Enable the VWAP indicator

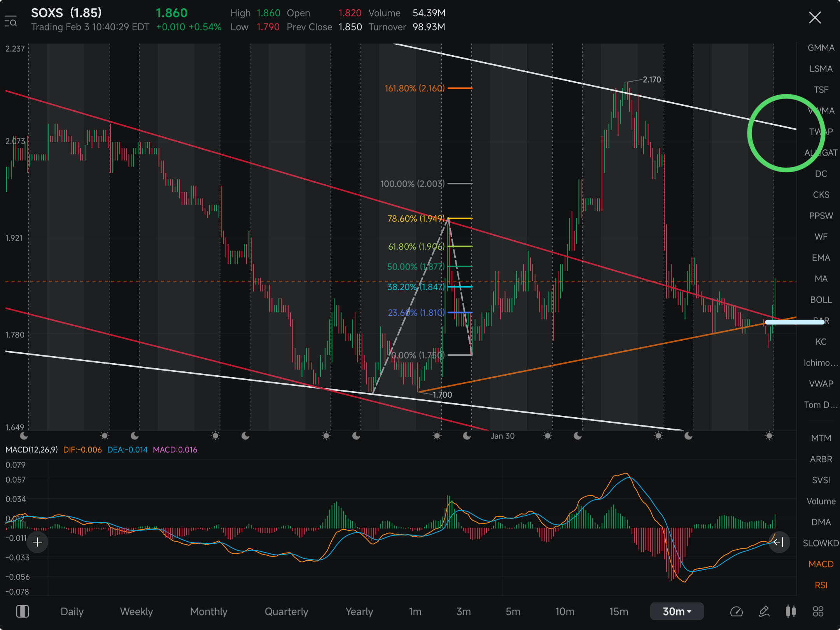pos(821,384)
